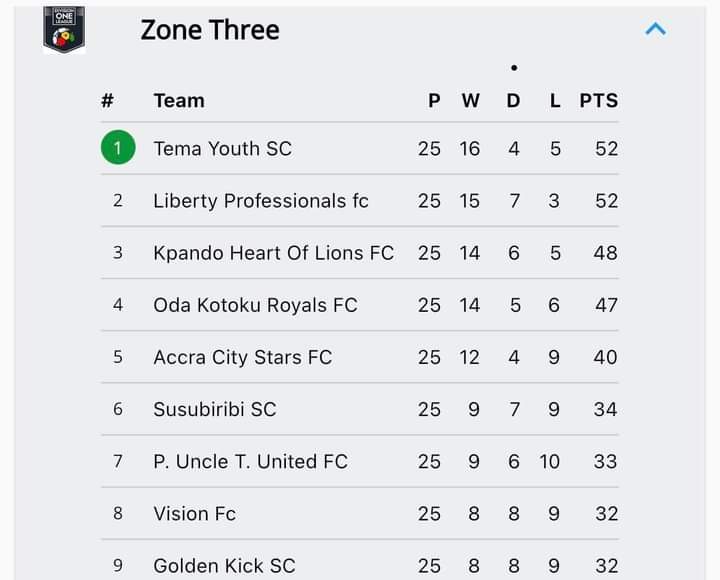The image size is (720, 580).
Task: Click the Division One League logo badge
Action: click(x=64, y=30)
